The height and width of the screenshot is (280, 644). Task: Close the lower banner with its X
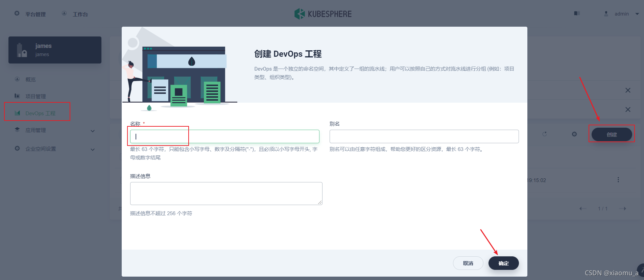pos(628,109)
